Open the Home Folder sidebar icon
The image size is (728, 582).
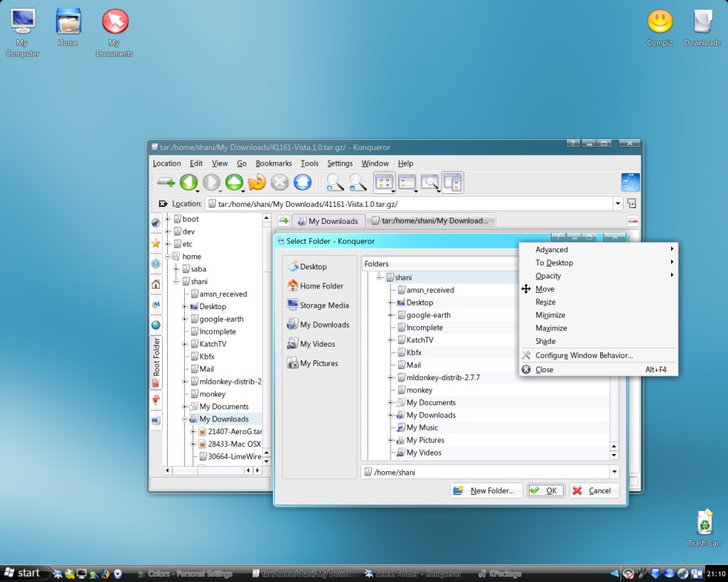pos(156,284)
